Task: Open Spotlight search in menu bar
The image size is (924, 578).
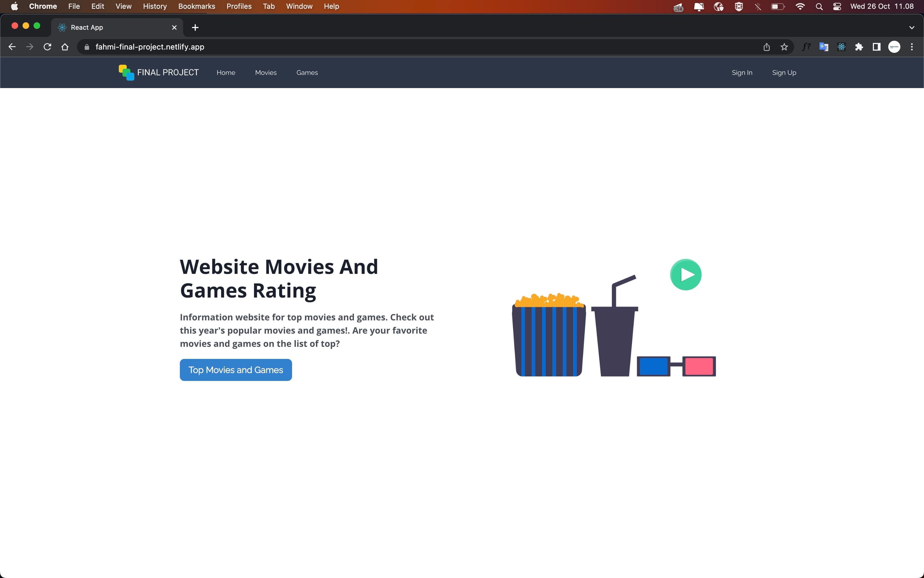Action: click(x=819, y=7)
